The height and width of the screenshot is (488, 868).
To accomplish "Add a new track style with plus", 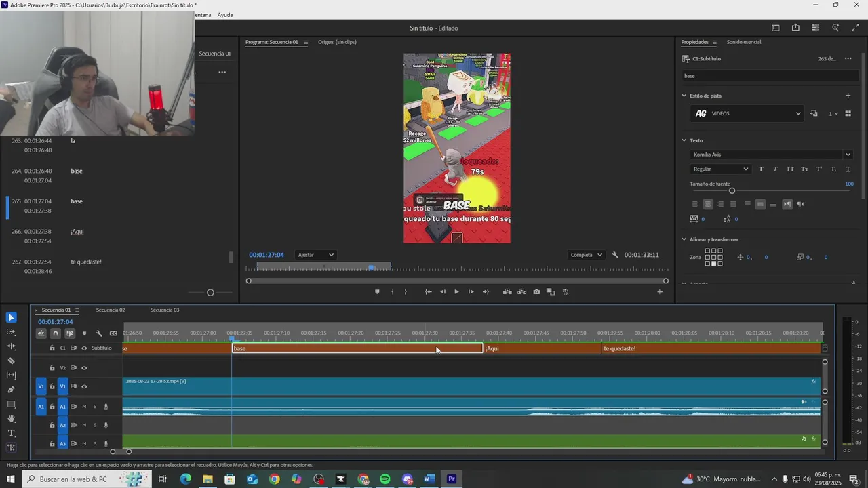I will pyautogui.click(x=848, y=96).
